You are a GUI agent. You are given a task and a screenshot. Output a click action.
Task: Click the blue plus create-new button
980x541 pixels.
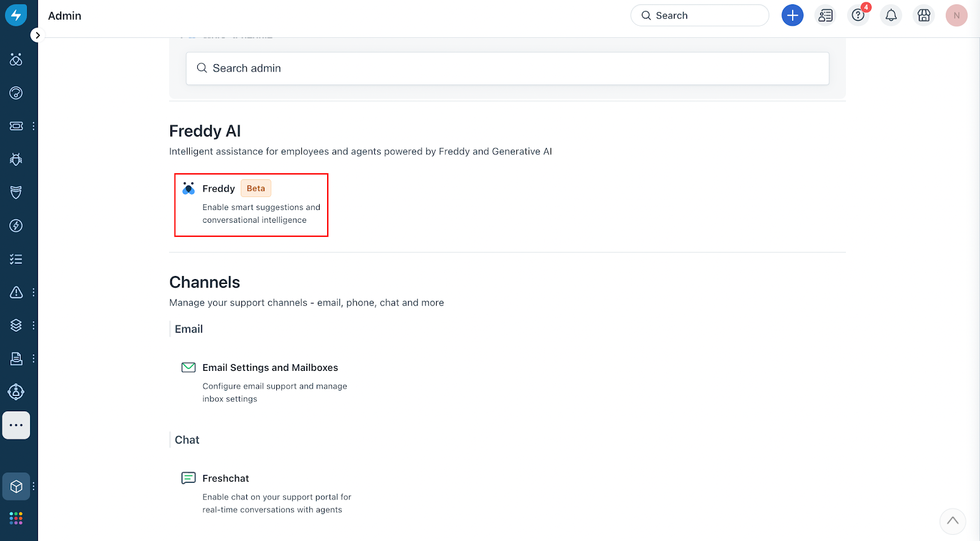click(x=793, y=15)
